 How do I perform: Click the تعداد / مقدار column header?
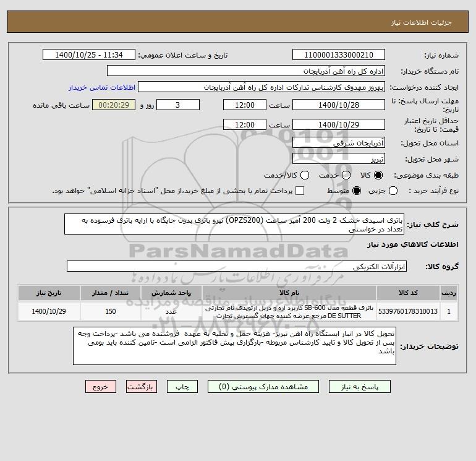click(x=111, y=293)
